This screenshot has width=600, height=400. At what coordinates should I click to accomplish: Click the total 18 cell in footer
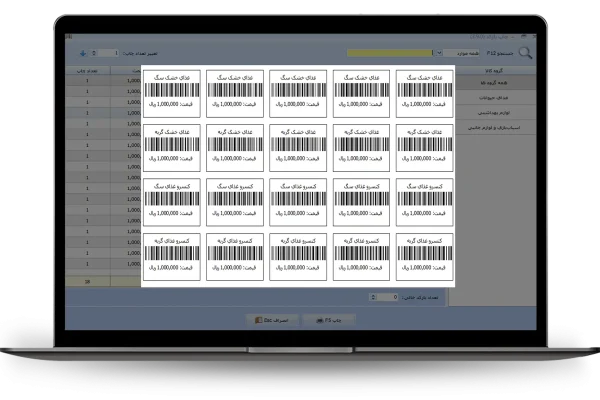(x=88, y=281)
